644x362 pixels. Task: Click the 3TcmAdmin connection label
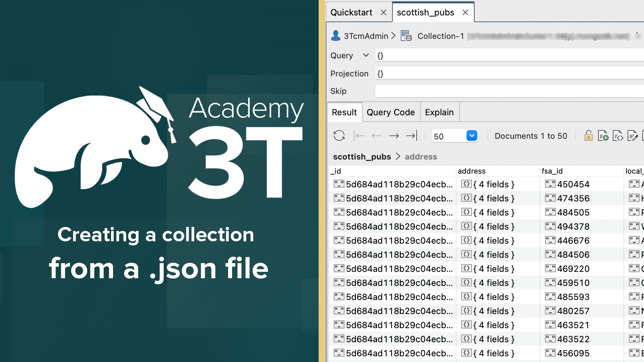(x=366, y=36)
